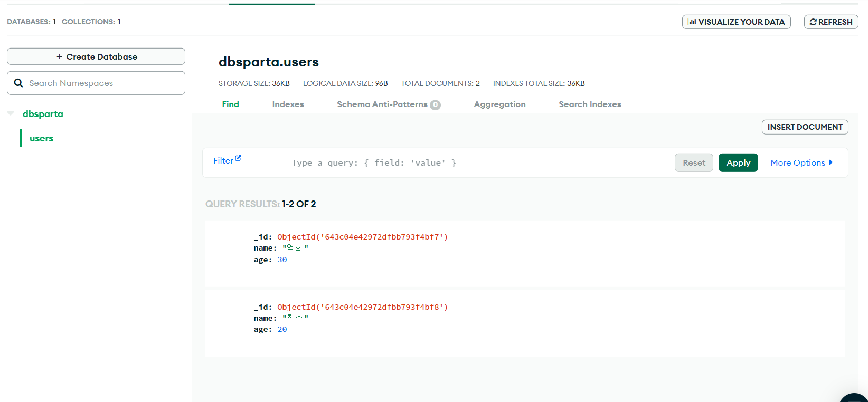
Task: Click the INDEXES TOTAL SIZE: 36KB stat
Action: tap(539, 83)
